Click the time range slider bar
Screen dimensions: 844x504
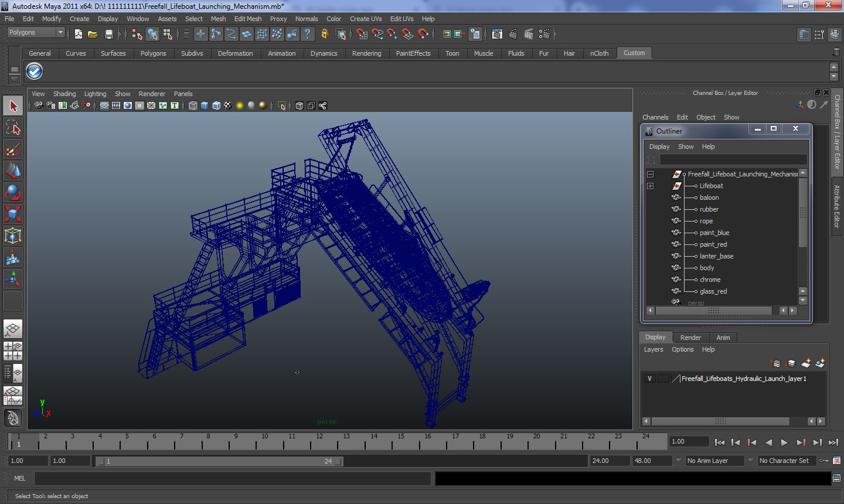(219, 461)
